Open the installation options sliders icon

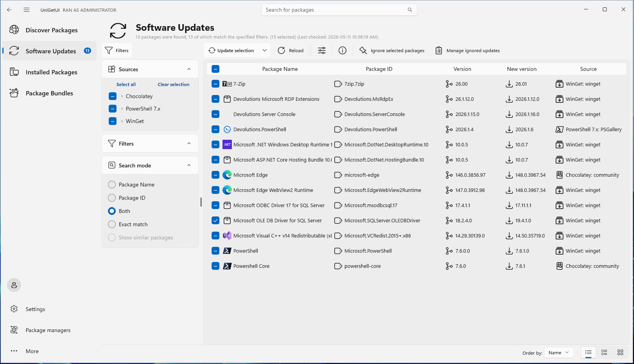click(322, 51)
